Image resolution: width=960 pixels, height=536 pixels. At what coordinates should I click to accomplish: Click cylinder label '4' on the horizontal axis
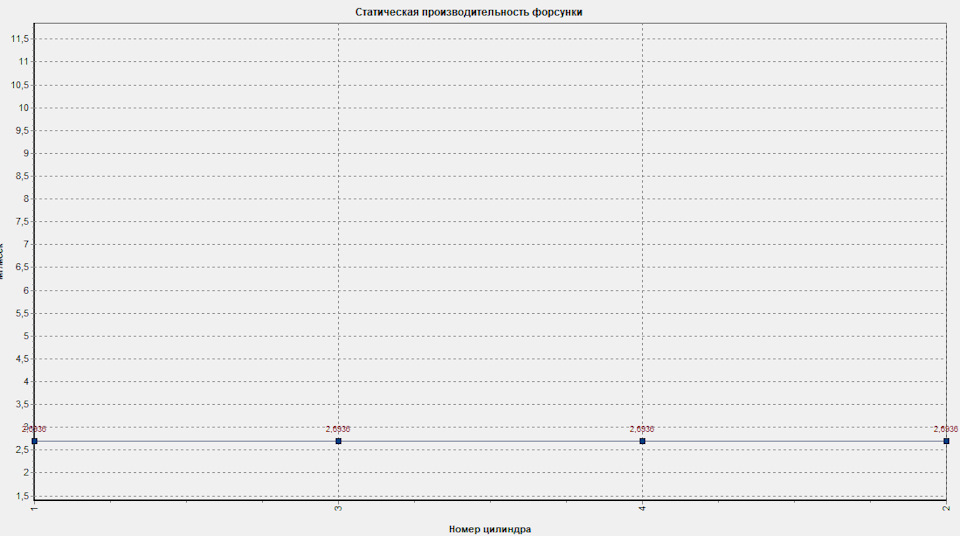(642, 508)
